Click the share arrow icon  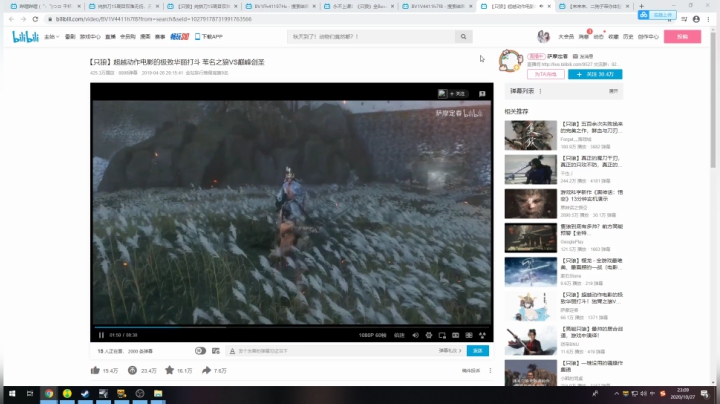pos(206,370)
